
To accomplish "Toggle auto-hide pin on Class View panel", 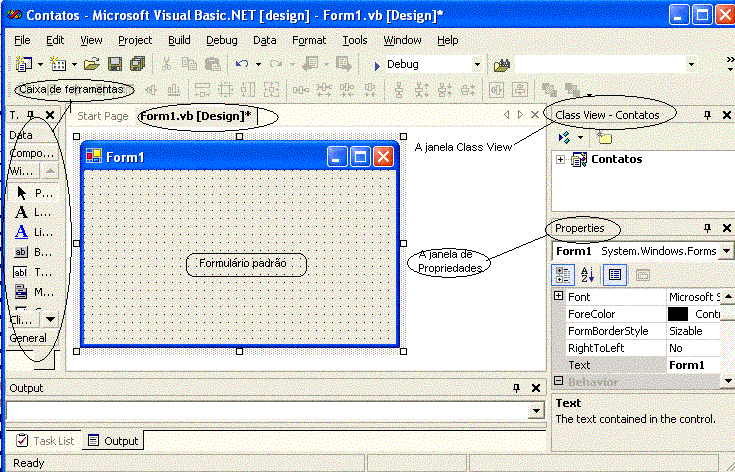I will (707, 115).
